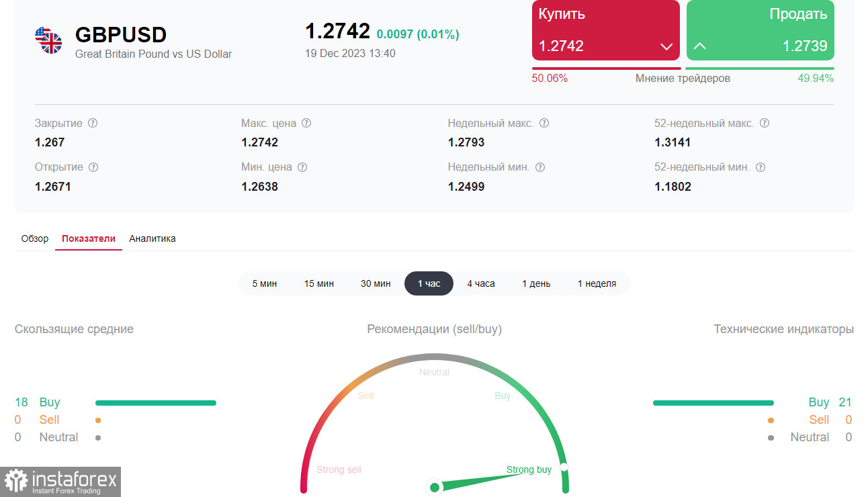Click info icon for Недельный мин.
This screenshot has height=497, width=868.
(x=540, y=167)
